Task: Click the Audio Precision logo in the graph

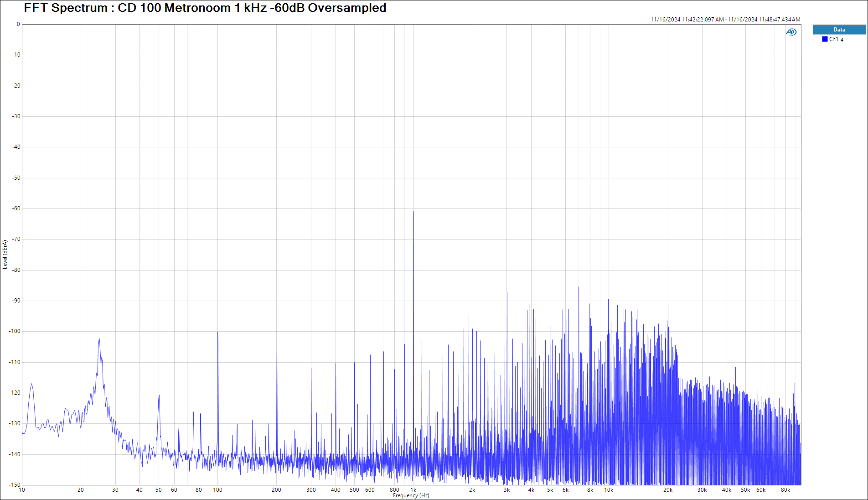Action: tap(791, 32)
